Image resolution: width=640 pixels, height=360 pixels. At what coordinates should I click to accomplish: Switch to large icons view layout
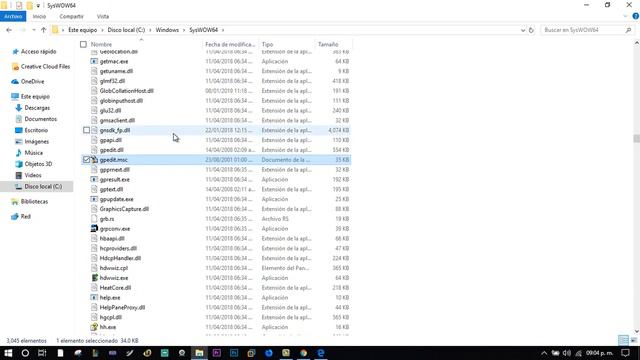coord(633,340)
